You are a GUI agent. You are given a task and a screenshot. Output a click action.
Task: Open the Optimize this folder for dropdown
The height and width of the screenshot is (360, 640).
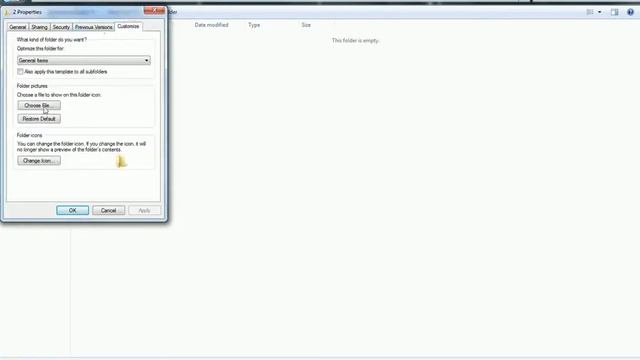[x=84, y=60]
